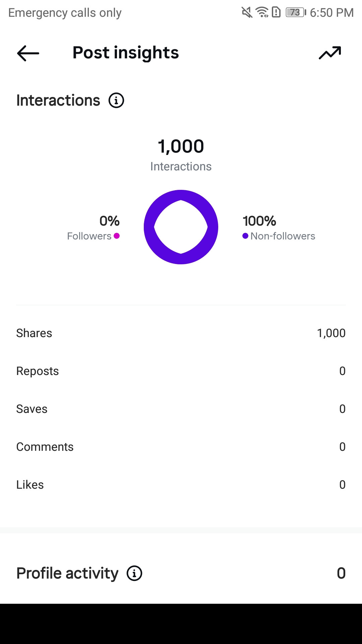362x644 pixels.
Task: Open the trending arrow boost icon
Action: (330, 53)
